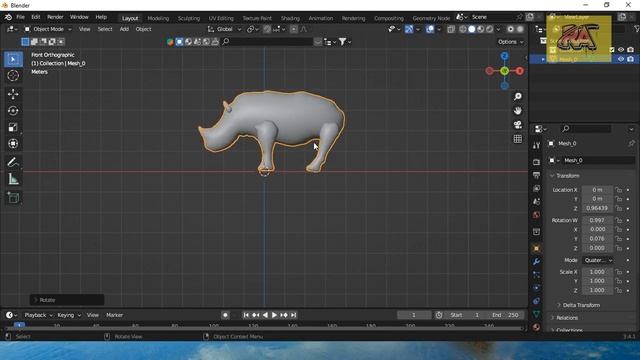Select the Add Cube tool
Screen dimensions: 640x360
(13, 198)
